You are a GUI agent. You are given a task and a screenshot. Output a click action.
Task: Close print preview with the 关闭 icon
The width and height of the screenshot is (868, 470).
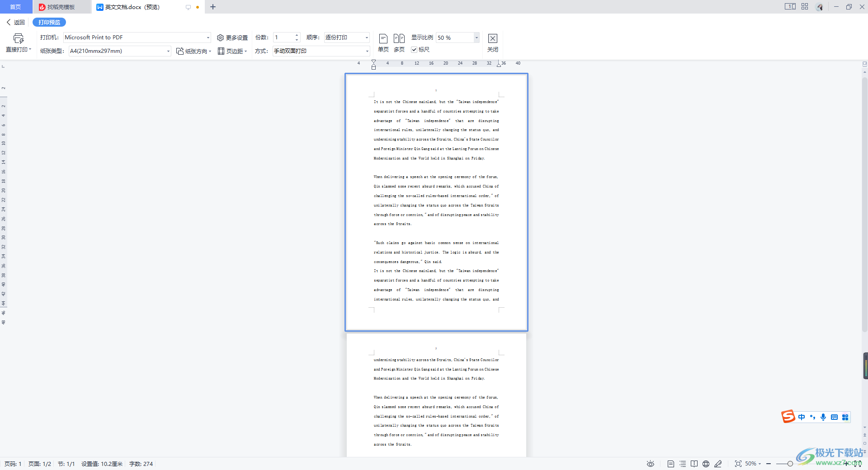[x=493, y=38]
